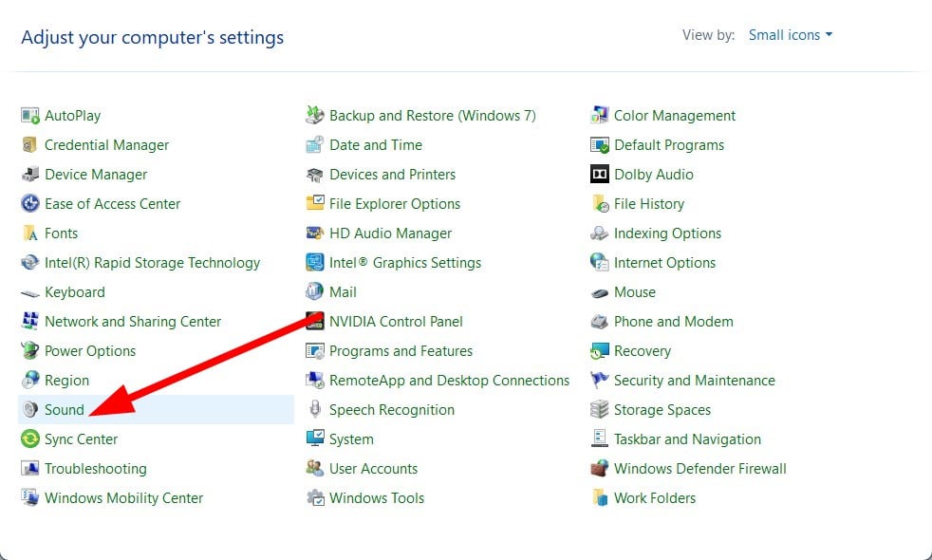Open the Sync Center icon
Screen dimensions: 932x560
tap(29, 439)
